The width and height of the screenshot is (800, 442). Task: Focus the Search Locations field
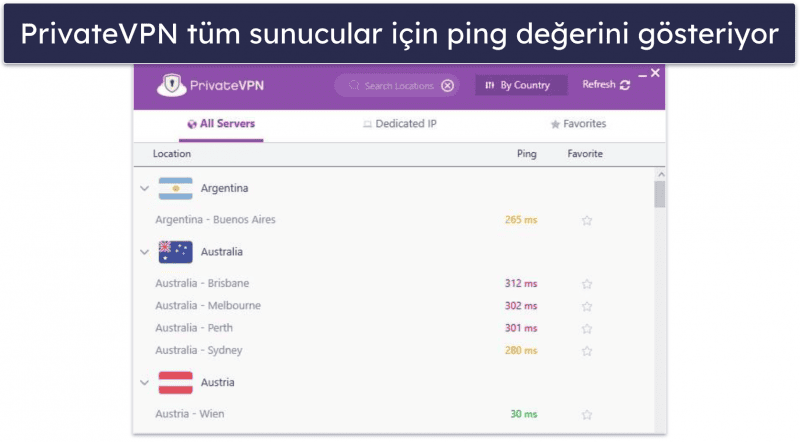pos(398,85)
